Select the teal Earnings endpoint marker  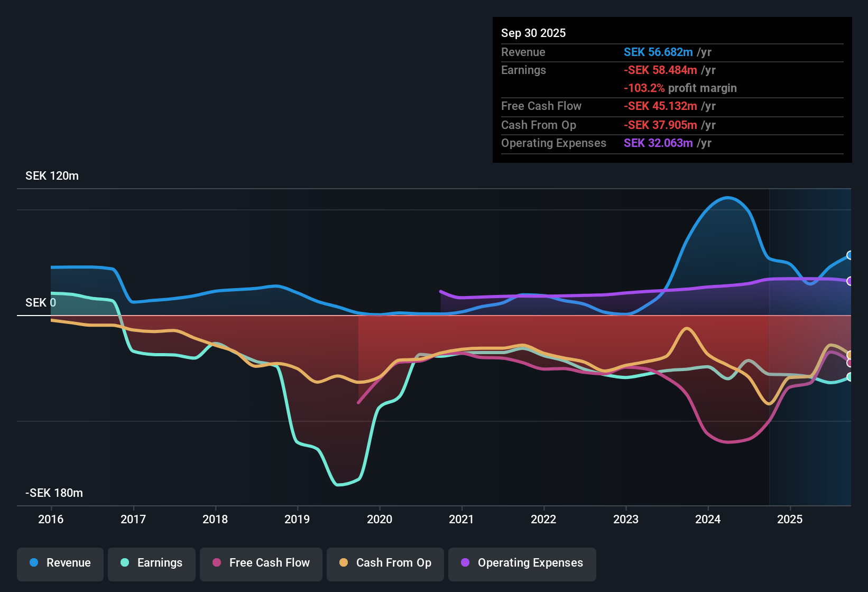(x=850, y=377)
